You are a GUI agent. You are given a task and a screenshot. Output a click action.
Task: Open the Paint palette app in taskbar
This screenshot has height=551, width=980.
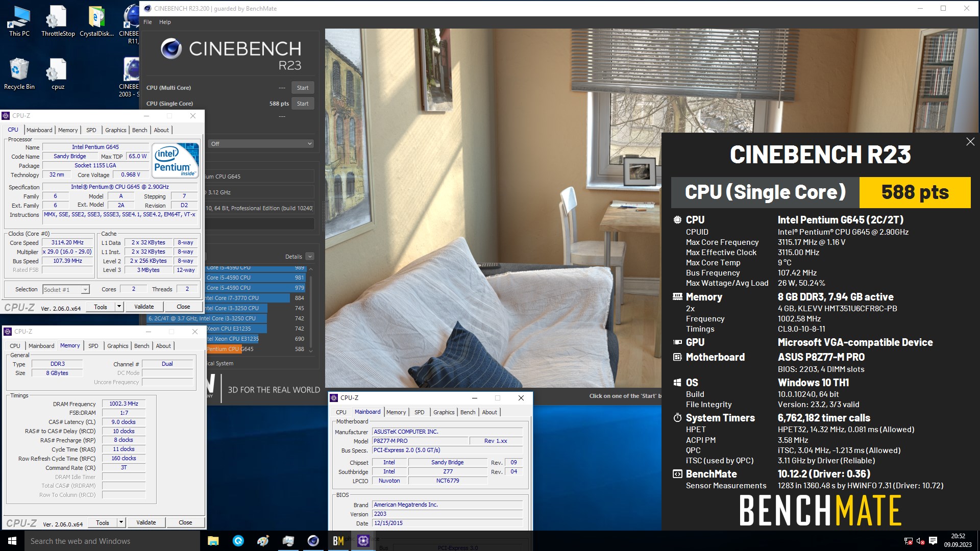tap(263, 541)
